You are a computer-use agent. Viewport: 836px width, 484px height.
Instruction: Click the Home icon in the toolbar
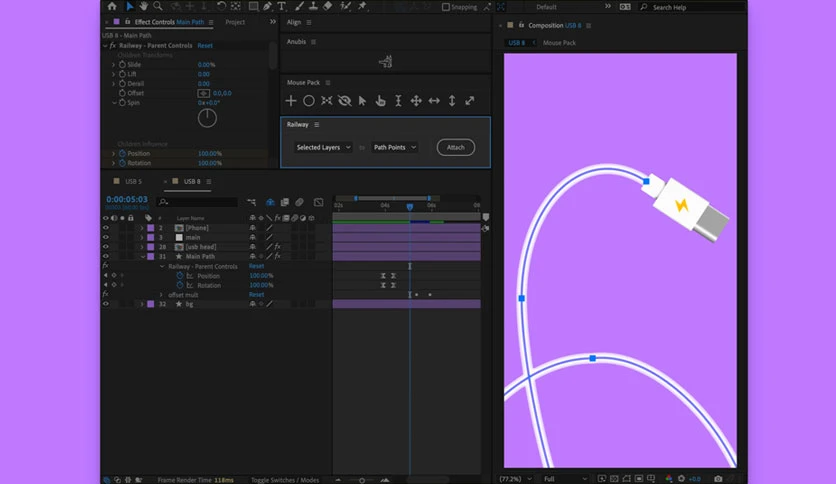point(112,6)
